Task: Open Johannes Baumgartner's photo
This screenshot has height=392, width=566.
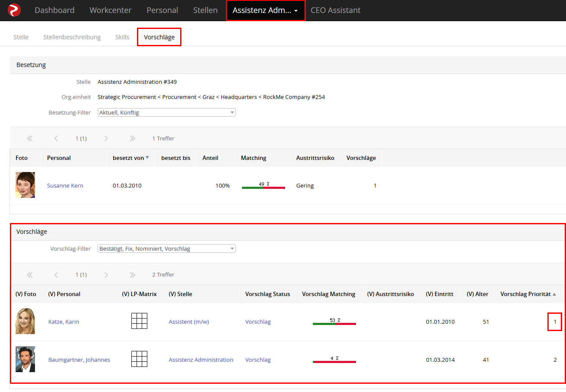Action: tap(25, 359)
